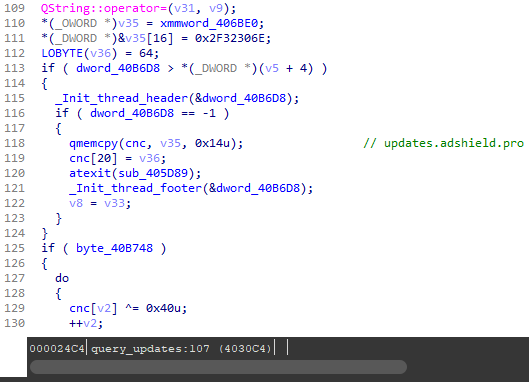The width and height of the screenshot is (529, 382).
Task: Click the horizontal scrollbar below the code
Action: pos(218,367)
